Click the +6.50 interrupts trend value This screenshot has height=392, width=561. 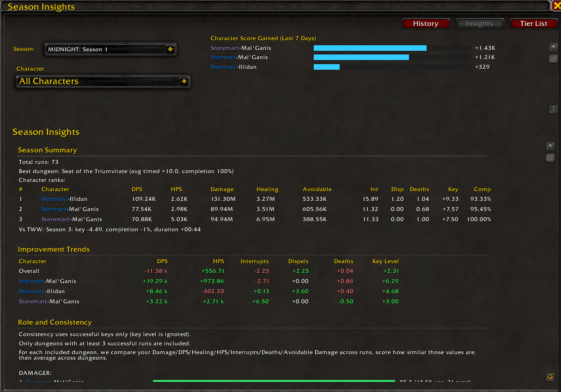pyautogui.click(x=261, y=302)
